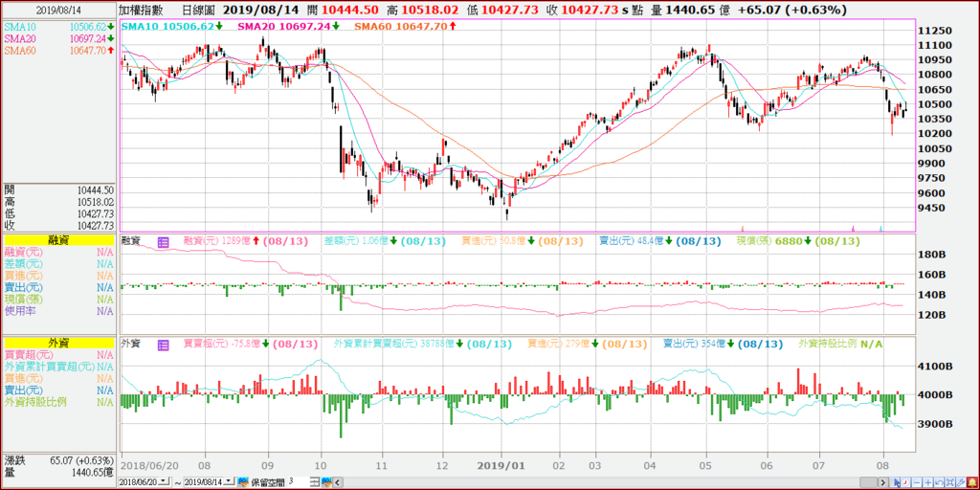Click apply icon after end date box
The height and width of the screenshot is (490, 980).
click(242, 482)
